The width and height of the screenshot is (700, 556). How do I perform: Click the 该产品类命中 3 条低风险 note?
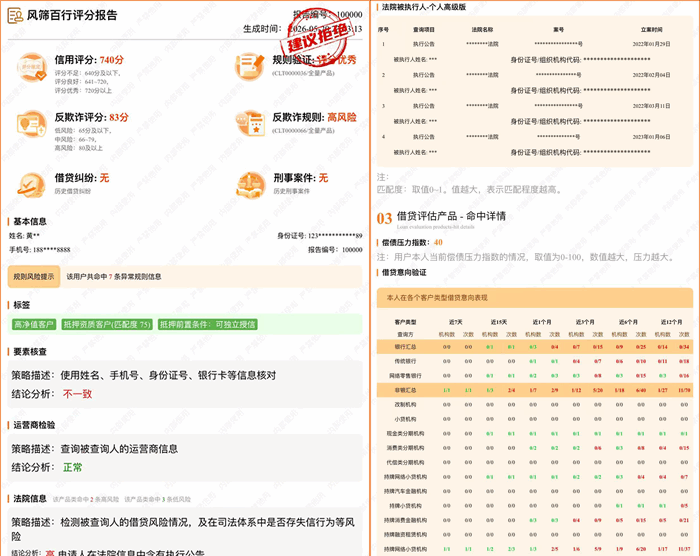(158, 499)
